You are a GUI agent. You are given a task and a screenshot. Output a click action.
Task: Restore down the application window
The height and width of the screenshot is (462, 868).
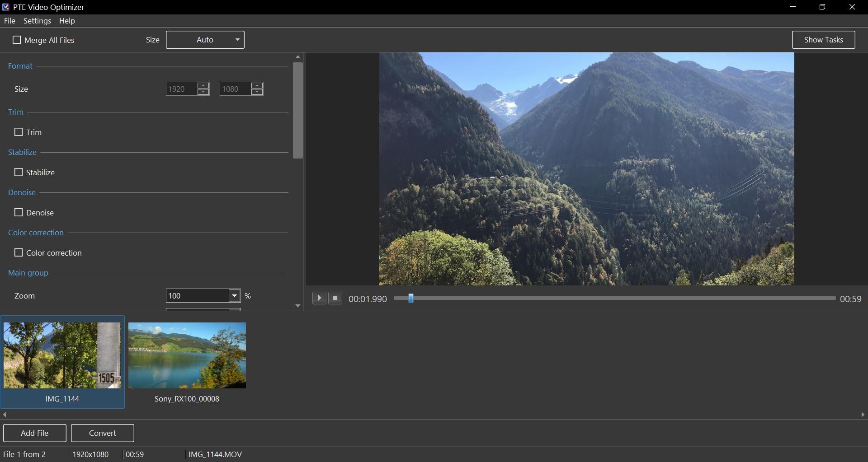822,7
